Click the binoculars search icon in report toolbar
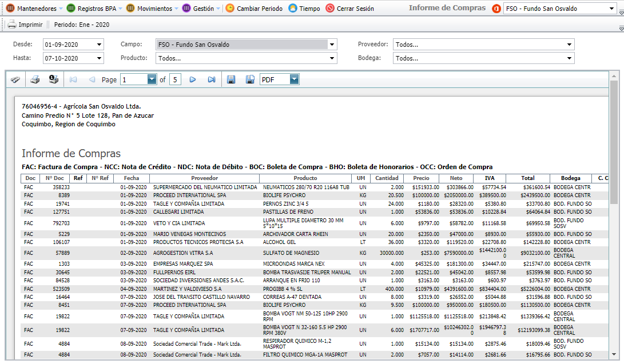Image resolution: width=624 pixels, height=364 pixels. (x=15, y=79)
